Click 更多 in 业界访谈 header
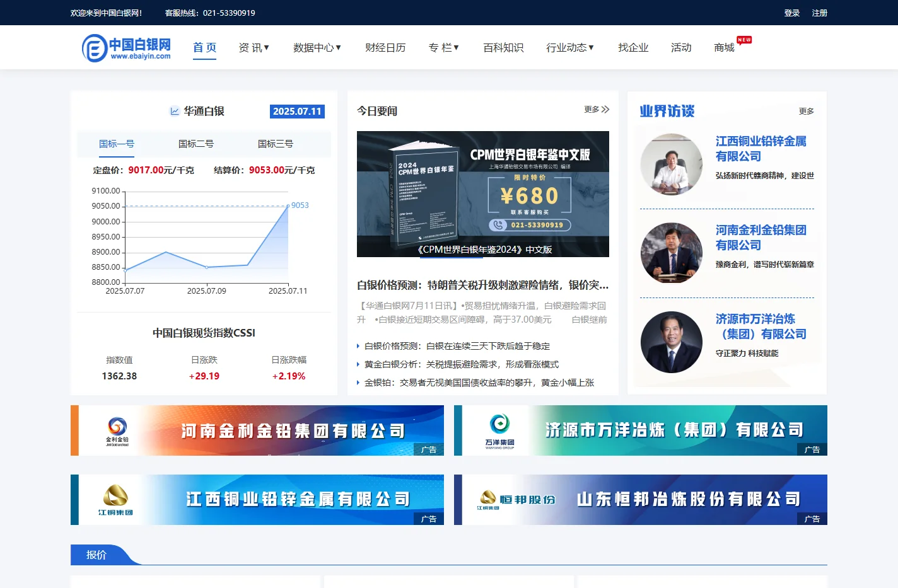This screenshot has height=588, width=898. [x=807, y=111]
